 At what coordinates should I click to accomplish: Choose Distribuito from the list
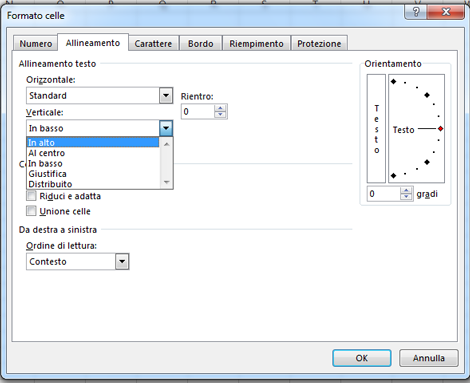93,184
